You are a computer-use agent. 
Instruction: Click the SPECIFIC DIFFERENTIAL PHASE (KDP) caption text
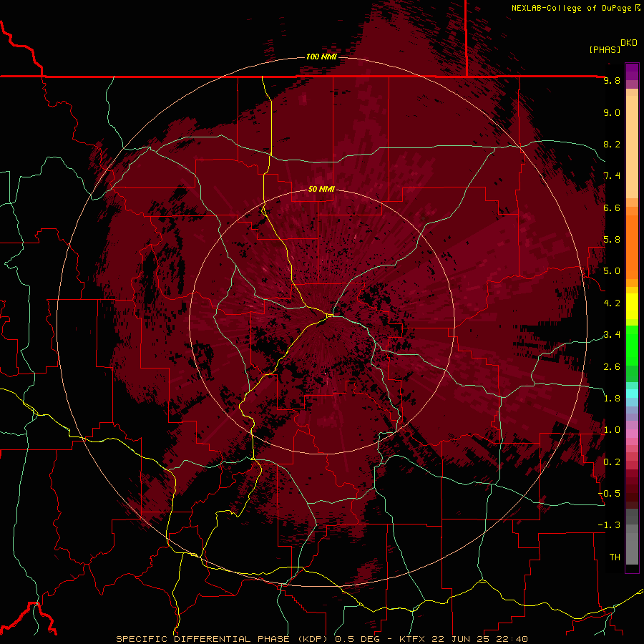coord(224,639)
